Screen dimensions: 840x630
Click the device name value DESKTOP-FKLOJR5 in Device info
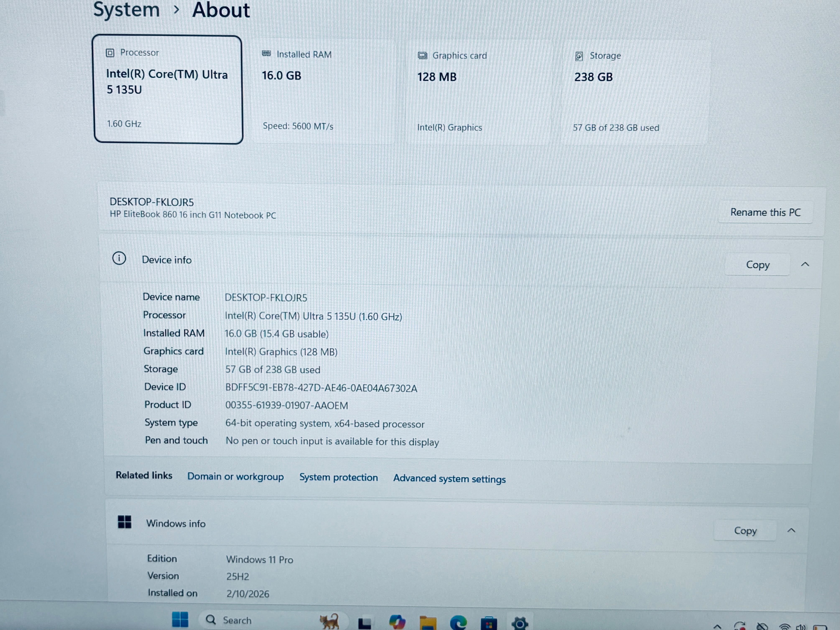(x=266, y=298)
